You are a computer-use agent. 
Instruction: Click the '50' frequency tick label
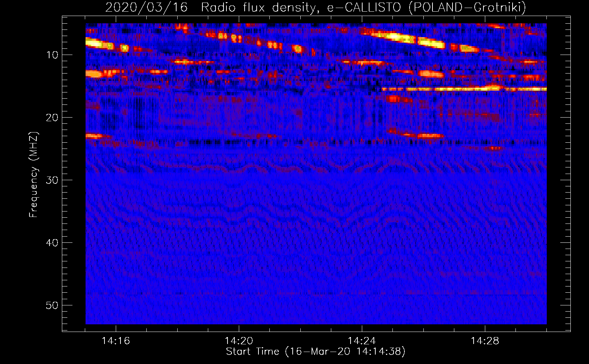coord(52,305)
